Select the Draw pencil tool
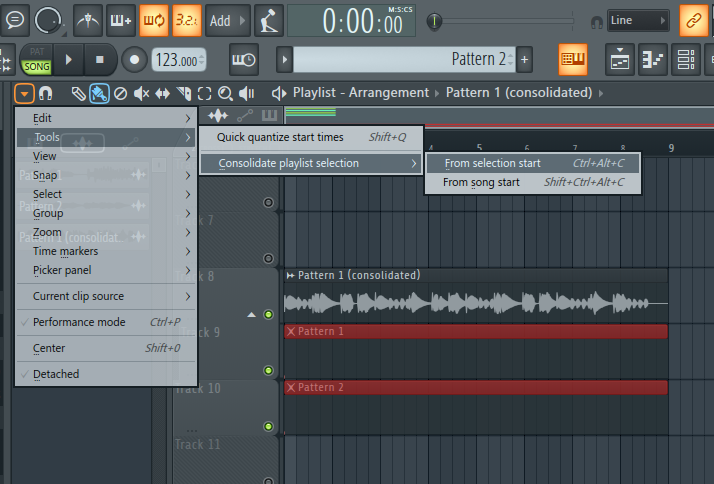714x484 pixels. point(78,94)
